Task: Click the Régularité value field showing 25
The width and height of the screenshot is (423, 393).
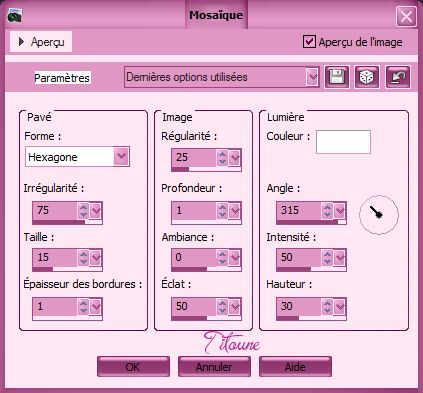Action: tap(194, 158)
